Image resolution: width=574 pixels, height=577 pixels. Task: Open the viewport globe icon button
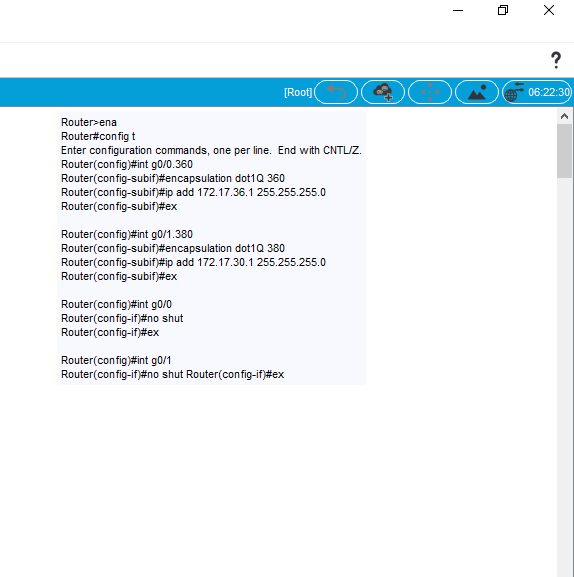click(514, 92)
